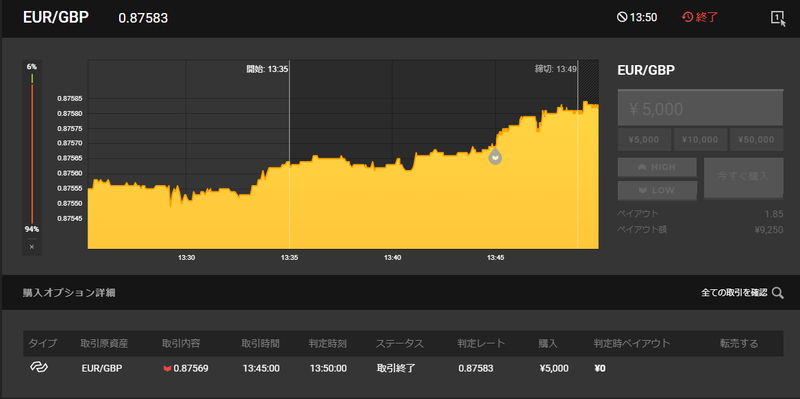800x399 pixels.
Task: Choose the HIGH option button
Action: (657, 167)
